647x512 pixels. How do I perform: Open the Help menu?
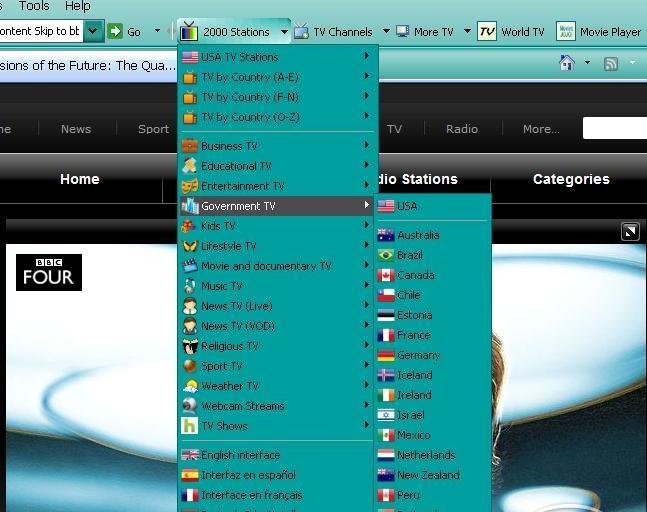[78, 6]
